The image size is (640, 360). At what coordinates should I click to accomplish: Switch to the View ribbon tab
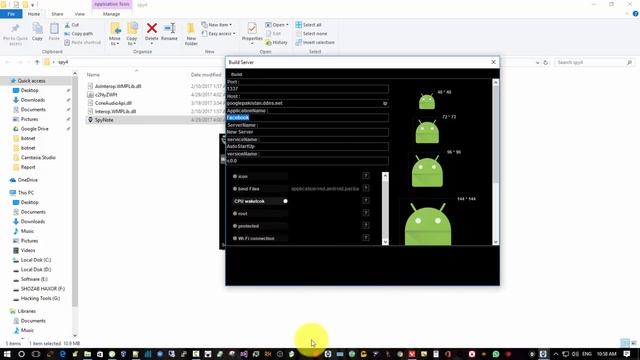click(x=80, y=14)
